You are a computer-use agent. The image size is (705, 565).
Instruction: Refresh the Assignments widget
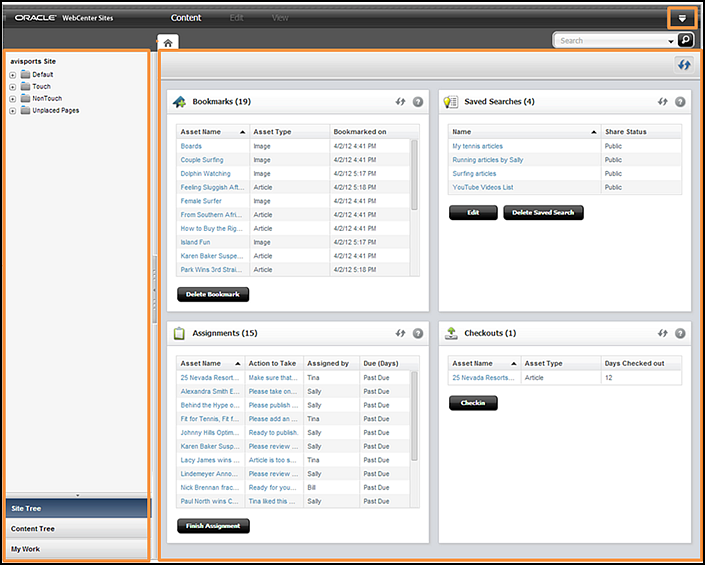(x=400, y=333)
